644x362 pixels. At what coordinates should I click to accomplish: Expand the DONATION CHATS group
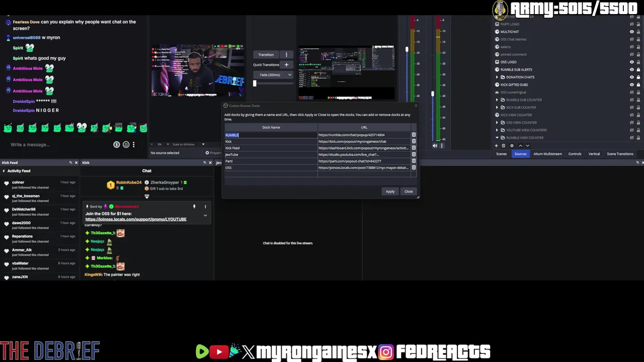(497, 77)
